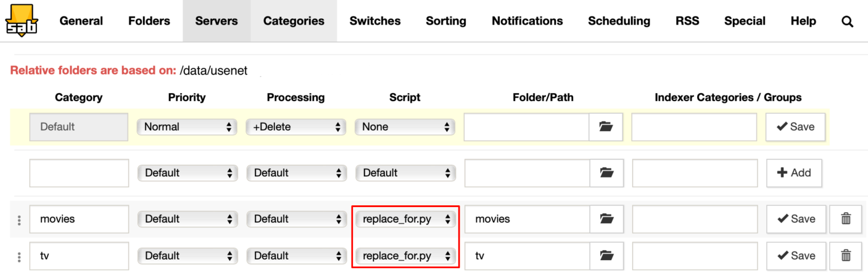Click the empty new Category name field

tap(79, 173)
